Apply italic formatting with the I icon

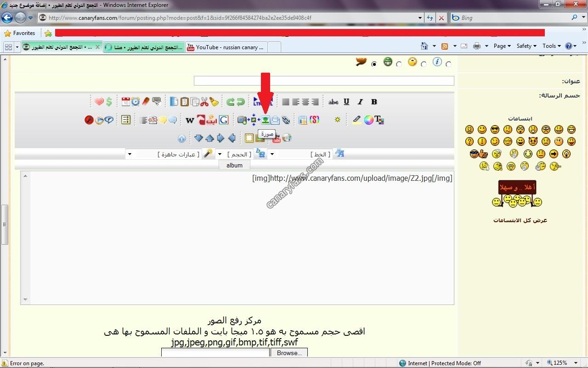click(x=360, y=102)
